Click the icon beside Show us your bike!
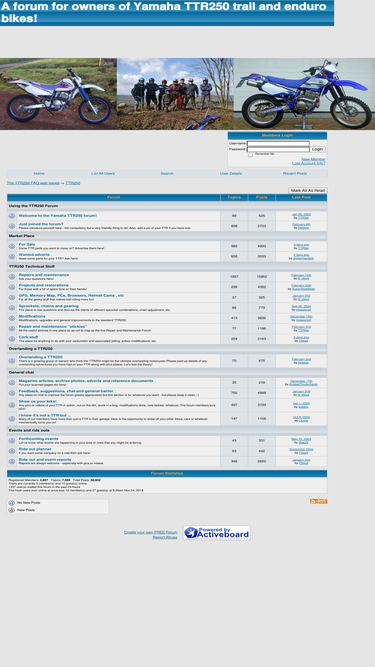Screen dimensions: 375x667 tap(12, 405)
